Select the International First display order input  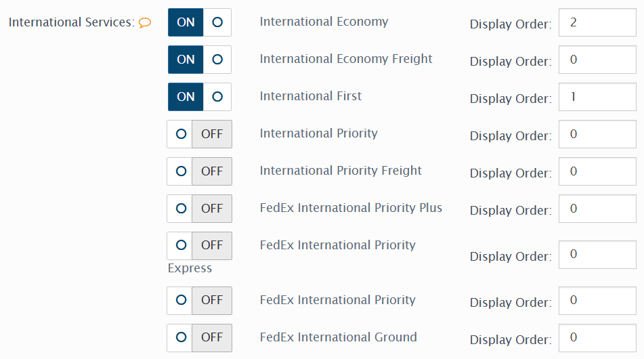click(x=597, y=97)
